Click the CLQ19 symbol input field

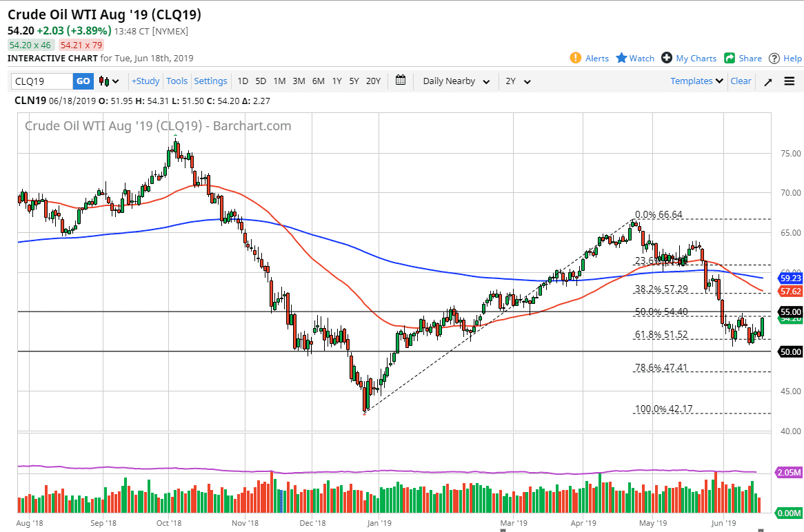(41, 81)
